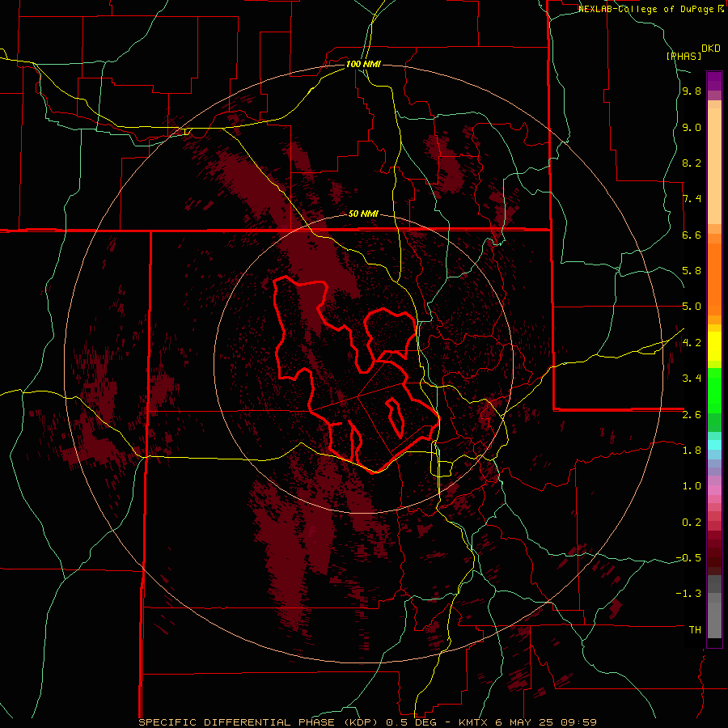Click the Specific Differential Phase KMTX caption
This screenshot has width=728, height=728.
tap(368, 722)
